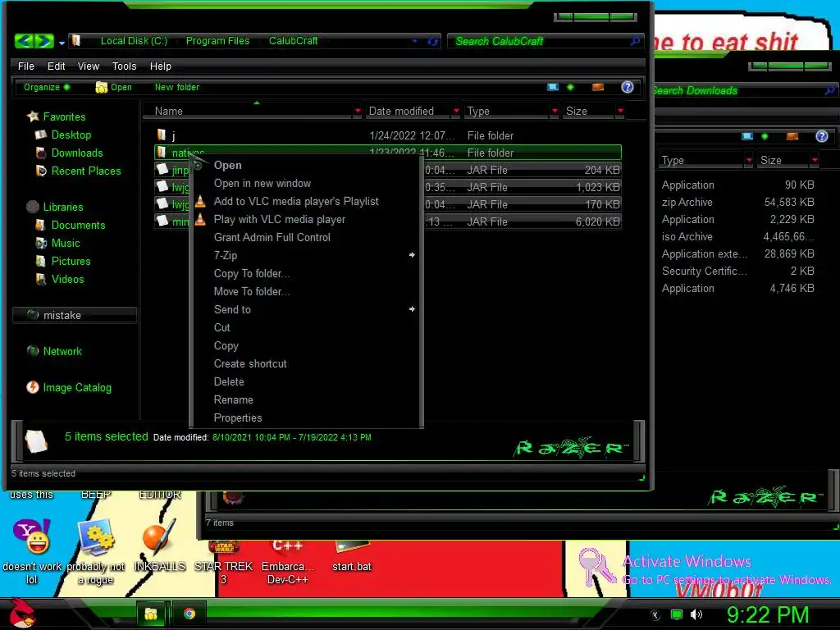Go back with the green back arrow

(24, 41)
